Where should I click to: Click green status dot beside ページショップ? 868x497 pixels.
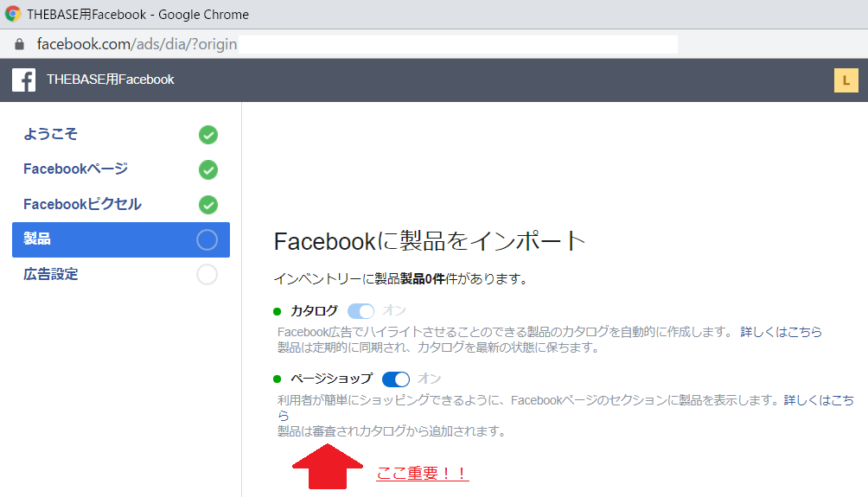[278, 379]
